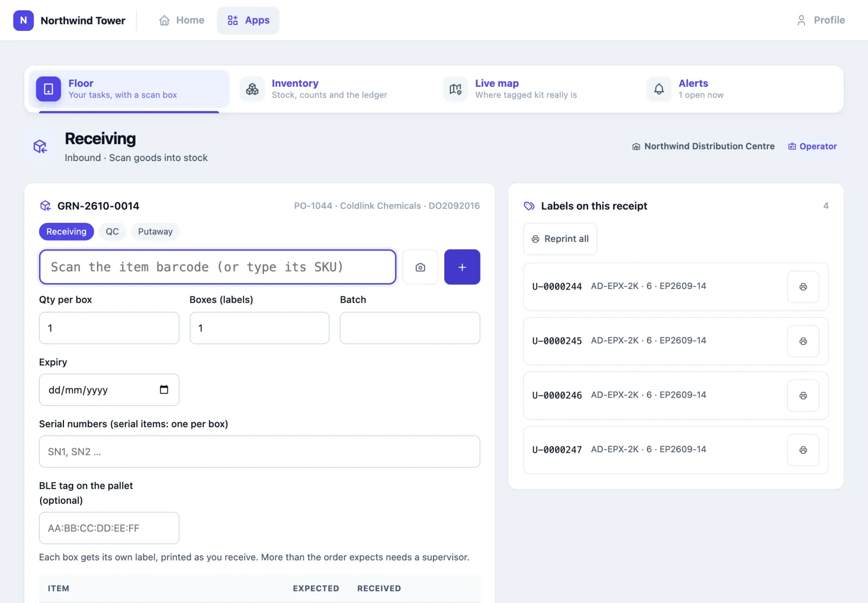Reprint label U-0000245
The height and width of the screenshot is (603, 868).
pyautogui.click(x=803, y=341)
